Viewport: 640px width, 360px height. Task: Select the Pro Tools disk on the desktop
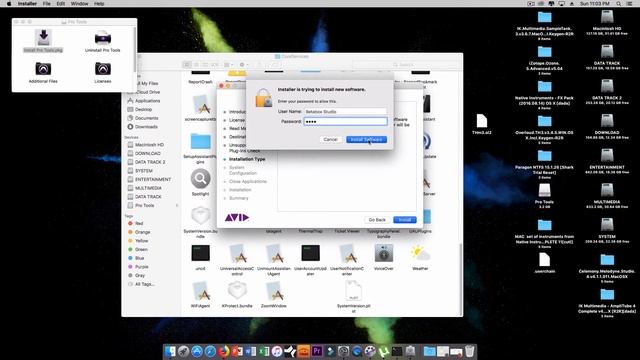[x=544, y=190]
